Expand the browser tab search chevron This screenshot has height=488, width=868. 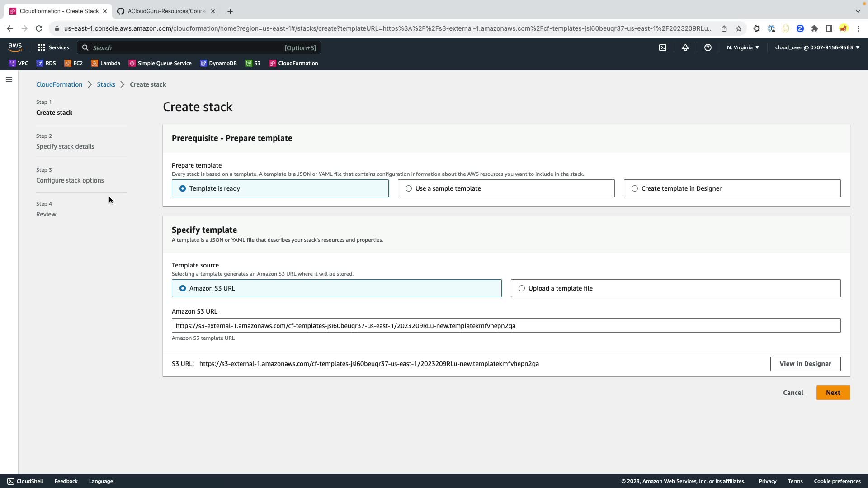point(858,11)
